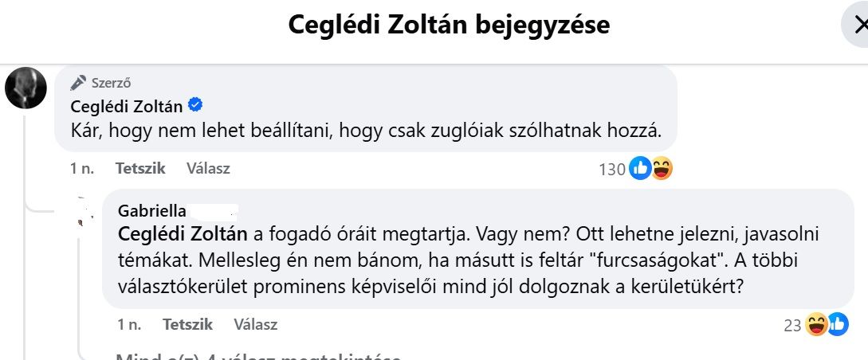Open Ceglédi Zoltán's profile from comment author name
Image resolution: width=868 pixels, height=360 pixels.
point(126,106)
